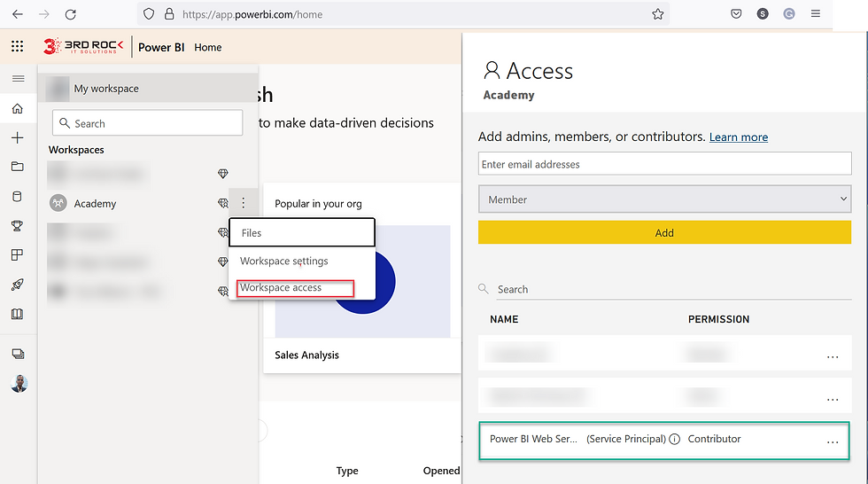Image resolution: width=868 pixels, height=484 pixels.
Task: Focus the workspace Search box
Action: tap(147, 123)
